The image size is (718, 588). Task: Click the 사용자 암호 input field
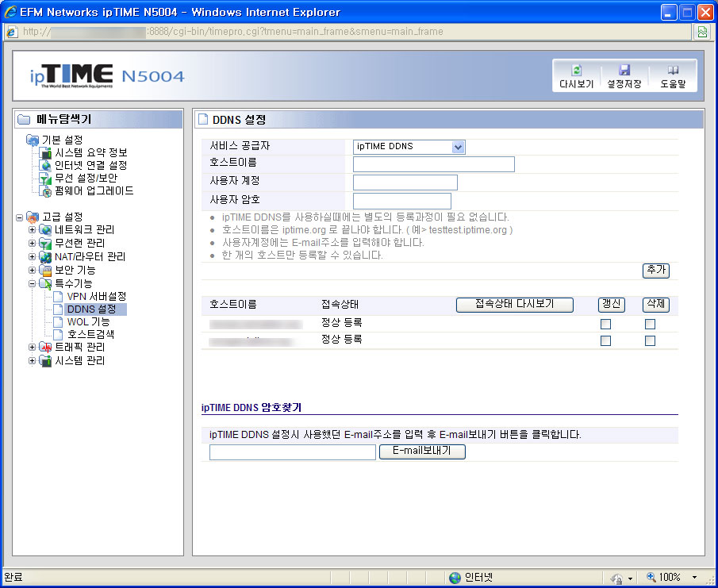point(402,201)
